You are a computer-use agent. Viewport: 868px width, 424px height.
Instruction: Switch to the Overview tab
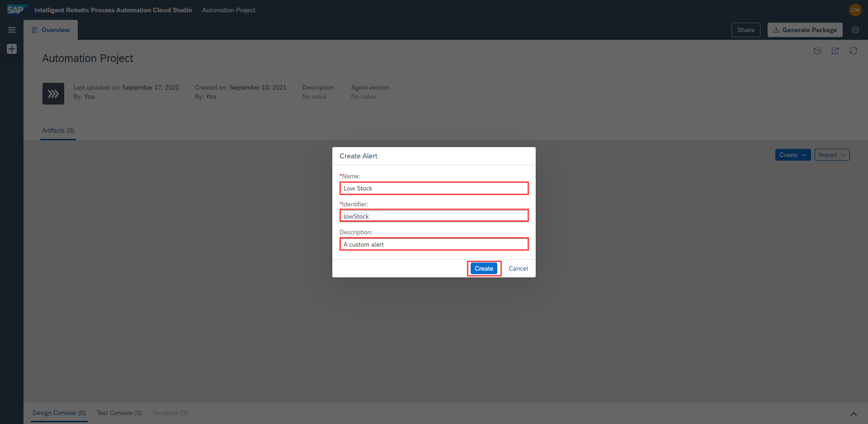pyautogui.click(x=51, y=30)
